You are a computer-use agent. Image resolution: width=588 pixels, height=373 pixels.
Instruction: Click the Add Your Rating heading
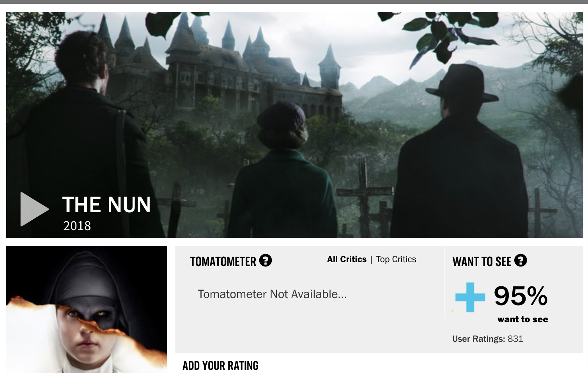point(220,366)
